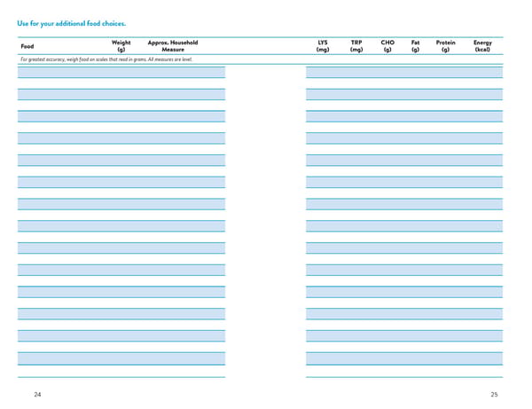Click page number 25

[x=494, y=395]
